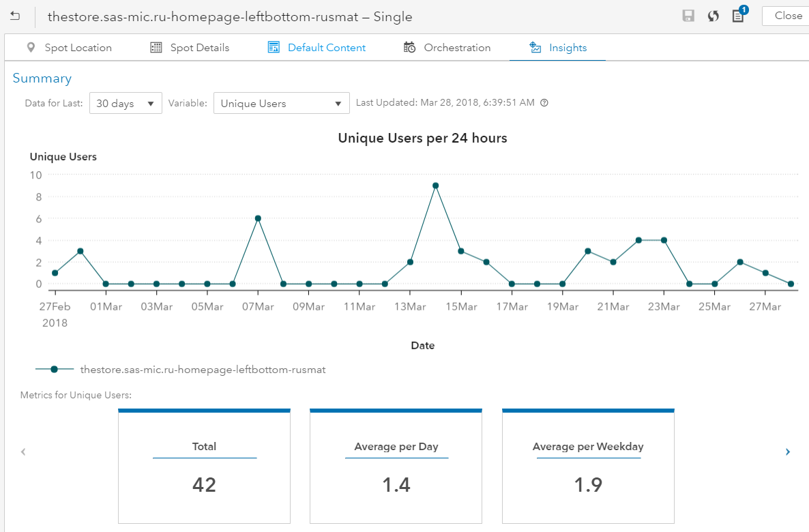Click the save disk icon

coord(688,16)
